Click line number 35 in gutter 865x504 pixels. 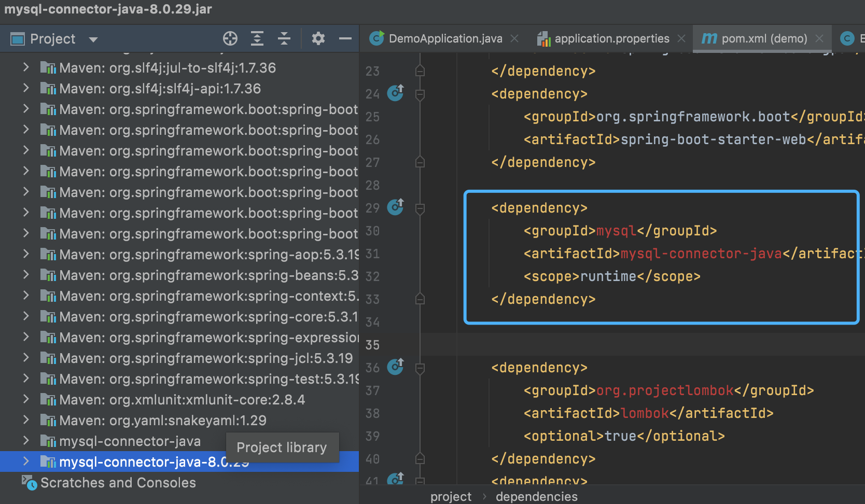372,345
